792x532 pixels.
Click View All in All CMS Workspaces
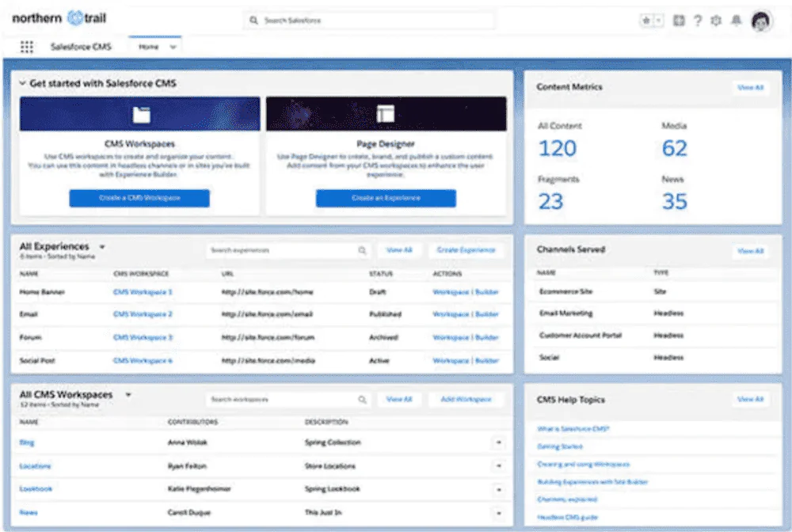399,399
